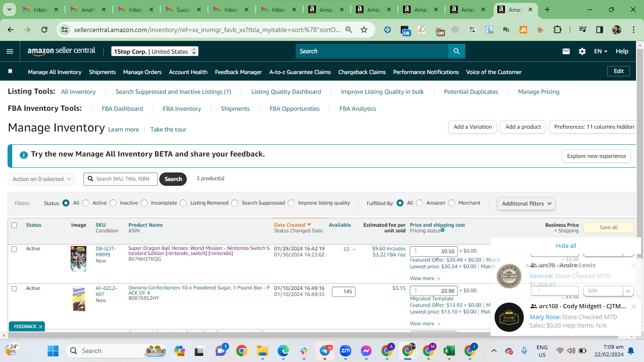The width and height of the screenshot is (644, 362).
Task: Open File Explorer from the taskbar
Action: pos(262,351)
